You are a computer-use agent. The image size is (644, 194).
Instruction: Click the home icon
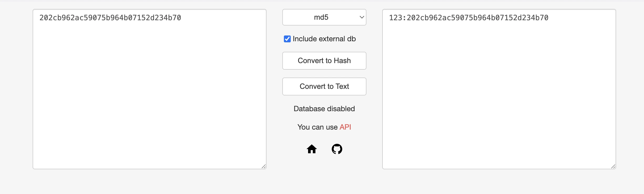tap(312, 149)
